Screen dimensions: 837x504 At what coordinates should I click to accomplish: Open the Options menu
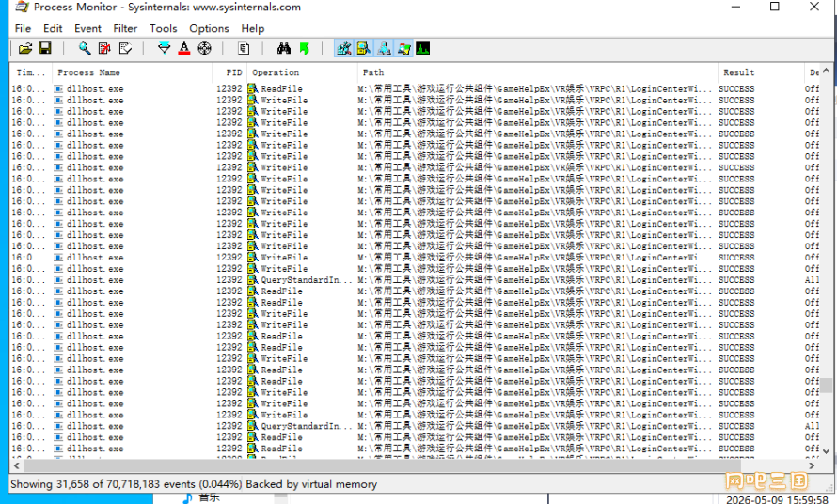pos(209,28)
